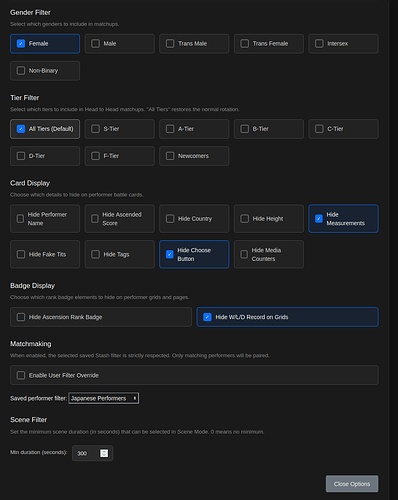The width and height of the screenshot is (398, 500).
Task: Include S-Tier in matchups
Action: coord(96,129)
